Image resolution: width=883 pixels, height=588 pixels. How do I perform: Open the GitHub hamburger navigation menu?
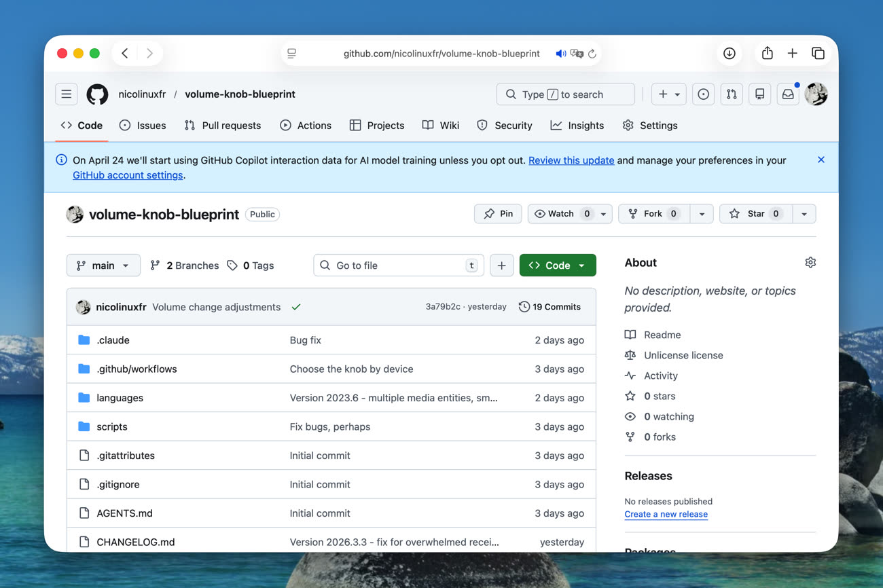(x=67, y=94)
